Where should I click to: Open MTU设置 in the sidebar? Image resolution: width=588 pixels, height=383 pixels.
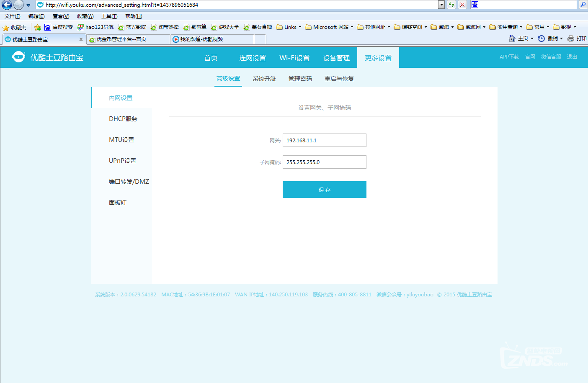(x=121, y=140)
